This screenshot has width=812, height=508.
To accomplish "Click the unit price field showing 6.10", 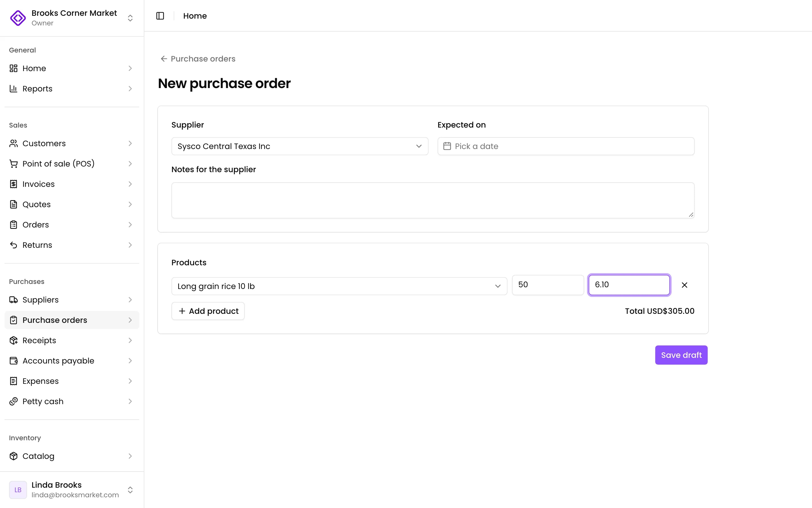I will 629,285.
